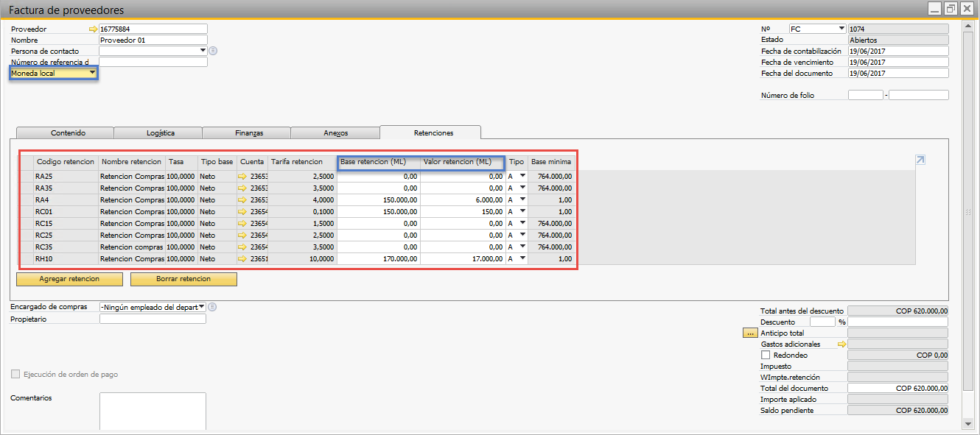This screenshot has height=435, width=980.
Task: Open the Moneda local currency dropdown
Action: (x=92, y=73)
